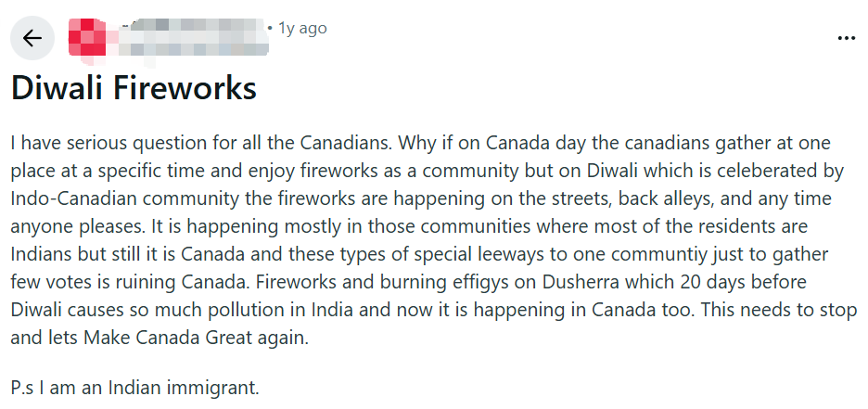Click the "1y ago" post timestamp
Screen dimensions: 868x409
(302, 28)
